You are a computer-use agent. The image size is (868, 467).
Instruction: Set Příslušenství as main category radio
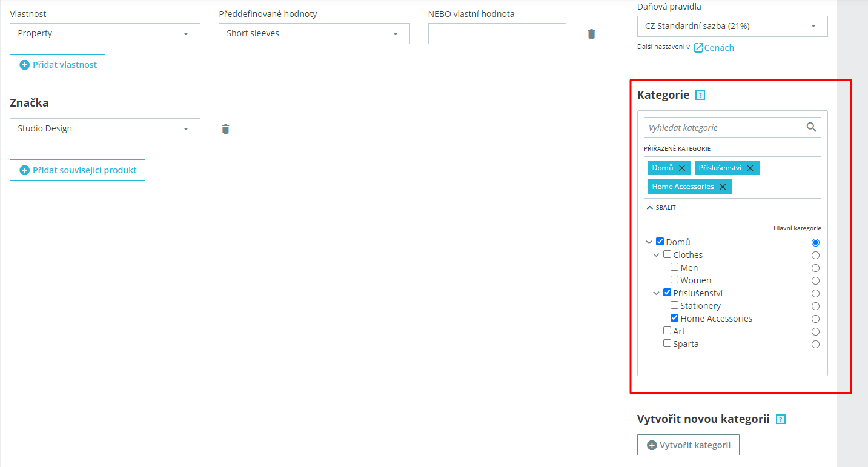[815, 293]
